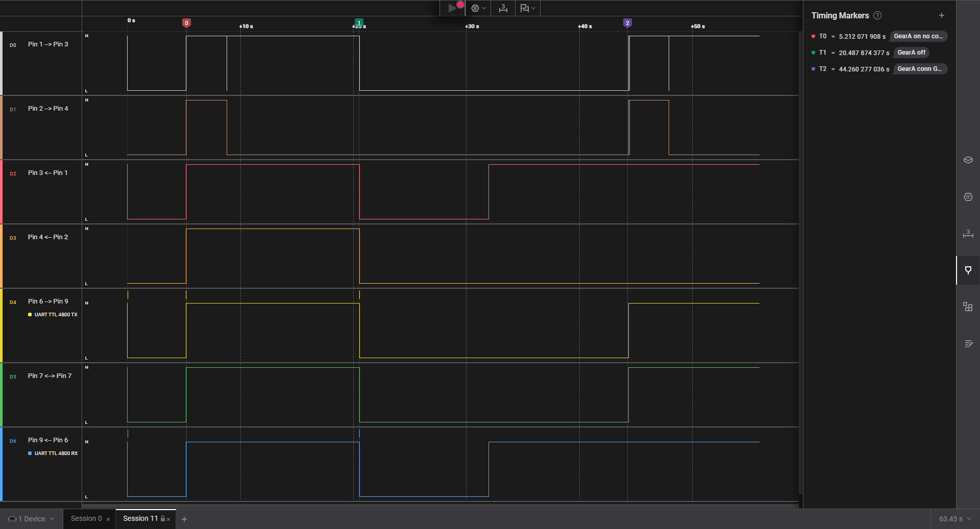Open the Extensions sidebar panel
The image size is (980, 529).
click(968, 307)
